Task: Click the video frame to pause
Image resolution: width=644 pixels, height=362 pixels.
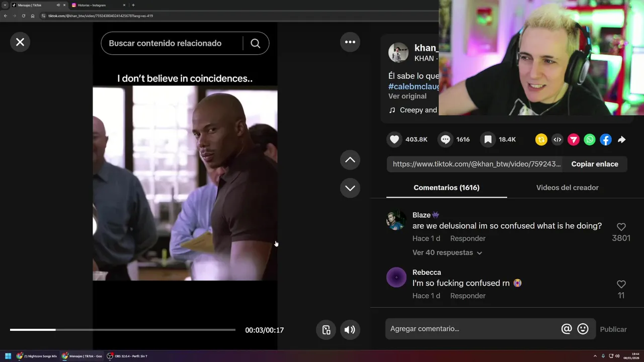Action: click(185, 183)
